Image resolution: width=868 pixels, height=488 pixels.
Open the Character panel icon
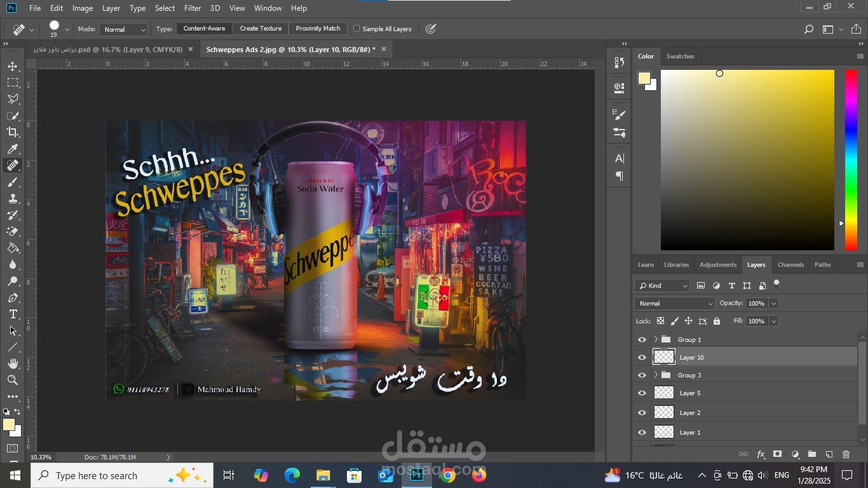(x=620, y=158)
